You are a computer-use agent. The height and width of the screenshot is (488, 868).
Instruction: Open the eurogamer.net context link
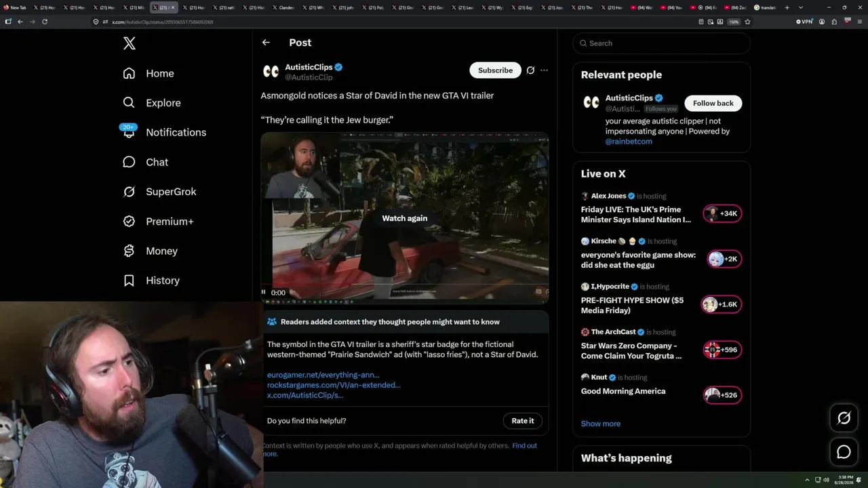323,375
